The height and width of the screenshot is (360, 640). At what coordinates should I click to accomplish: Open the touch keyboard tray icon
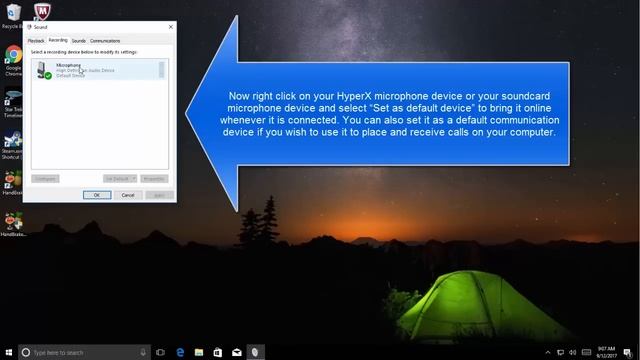click(x=587, y=353)
